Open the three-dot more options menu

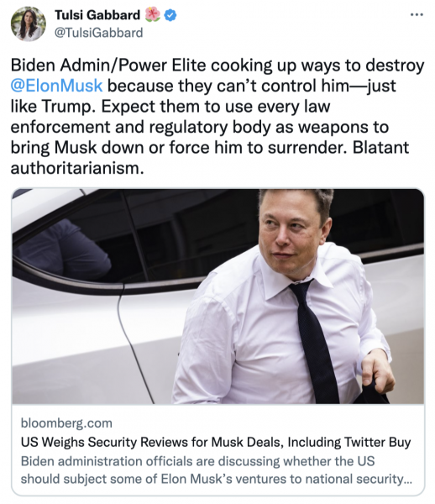(417, 14)
